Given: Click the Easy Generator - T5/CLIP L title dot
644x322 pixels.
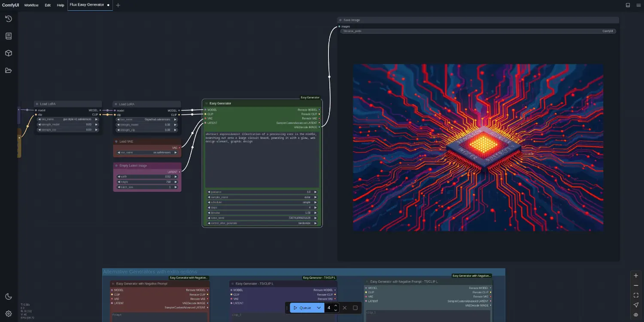Looking at the screenshot, I should pos(232,284).
